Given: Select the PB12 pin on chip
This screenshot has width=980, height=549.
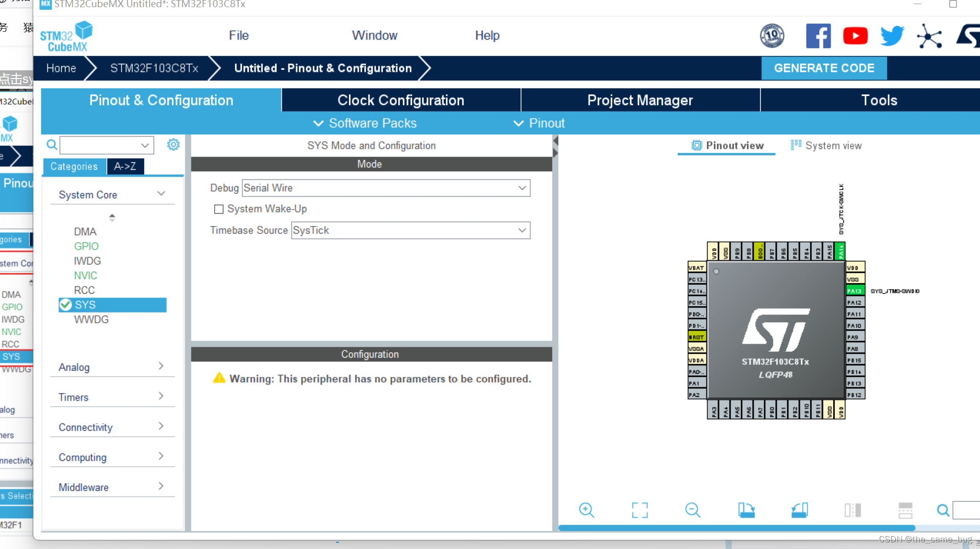Looking at the screenshot, I should click(x=855, y=395).
